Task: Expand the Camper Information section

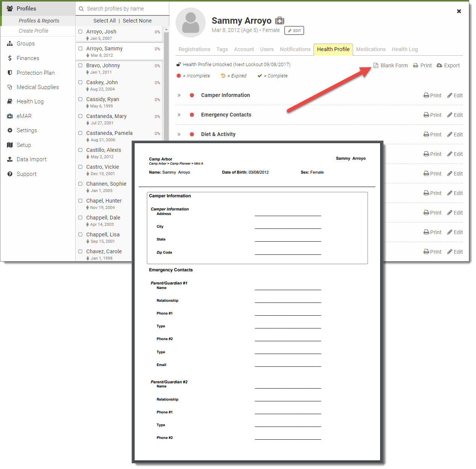Action: coord(179,95)
